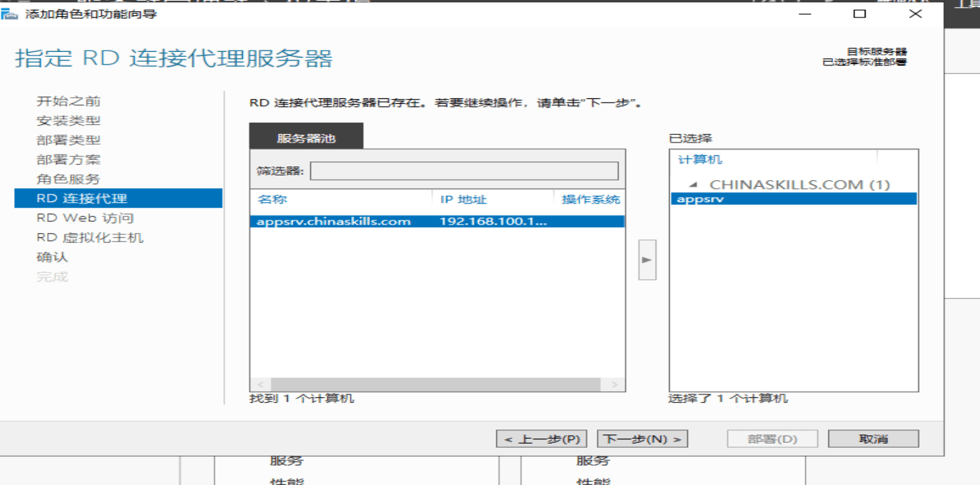Click the 操作系统 column header
The height and width of the screenshot is (485, 980).
click(590, 200)
